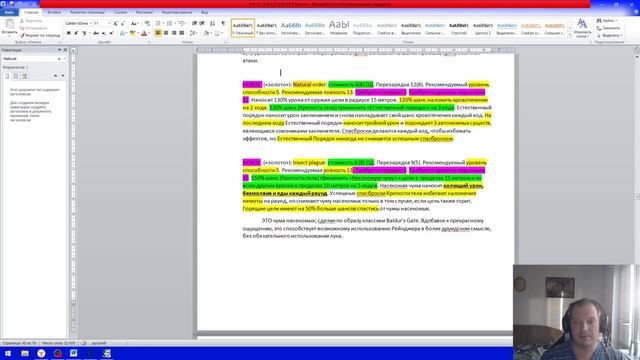This screenshot has height=360, width=640.
Task: Expand the styles gallery More arrow
Action: tap(570, 36)
